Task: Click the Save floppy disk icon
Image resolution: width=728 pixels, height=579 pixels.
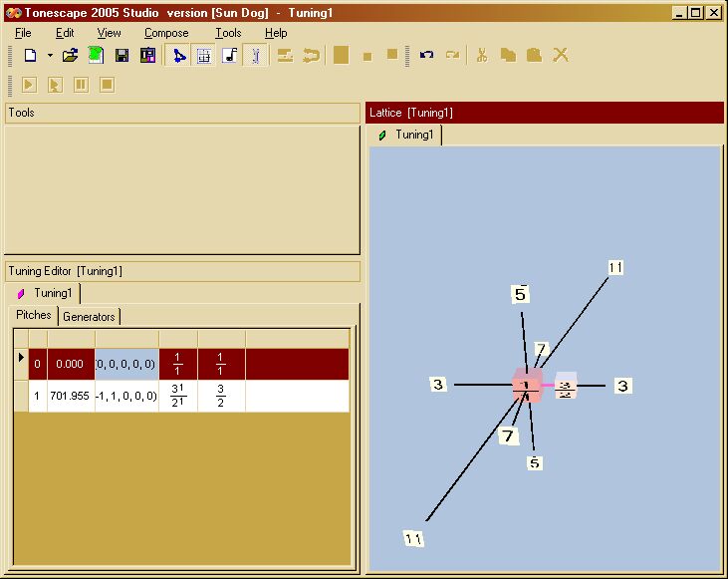Action: tap(122, 56)
